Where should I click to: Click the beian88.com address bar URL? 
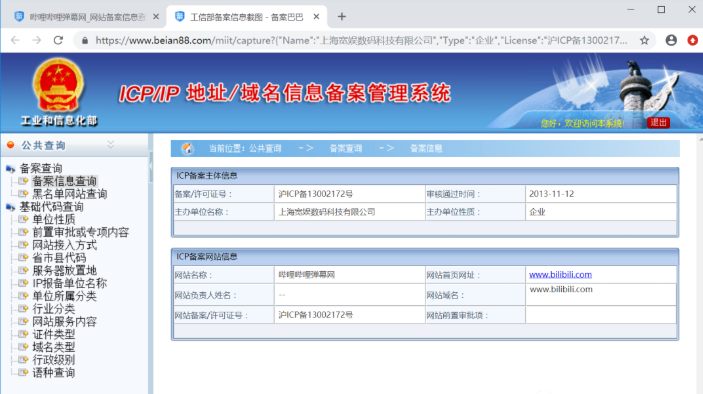pyautogui.click(x=361, y=40)
